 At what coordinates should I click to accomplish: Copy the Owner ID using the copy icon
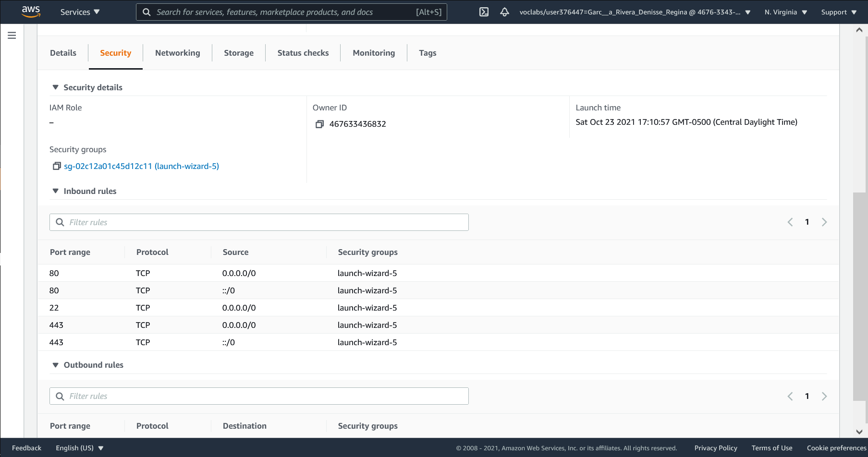[x=319, y=124]
